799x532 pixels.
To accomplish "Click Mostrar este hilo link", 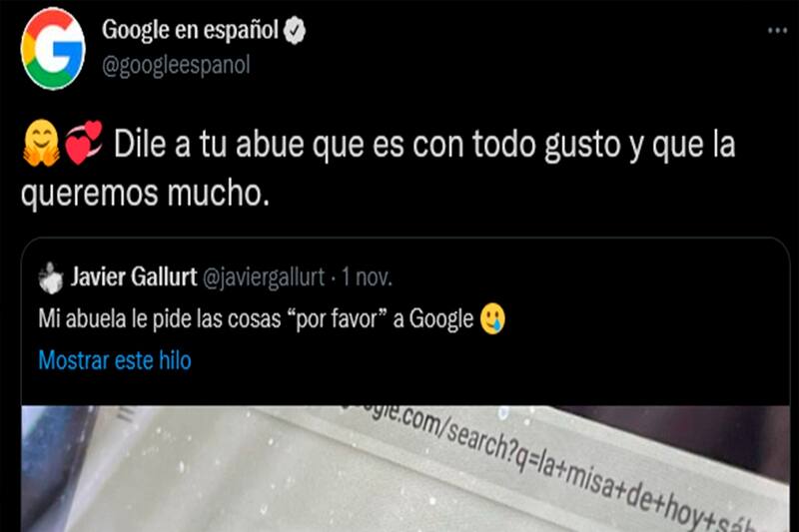I will (x=115, y=360).
